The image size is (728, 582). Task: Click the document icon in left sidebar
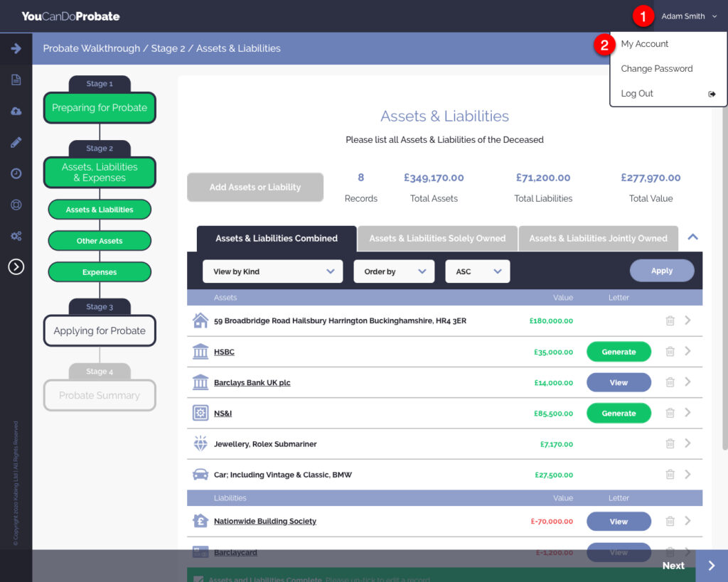pos(16,80)
